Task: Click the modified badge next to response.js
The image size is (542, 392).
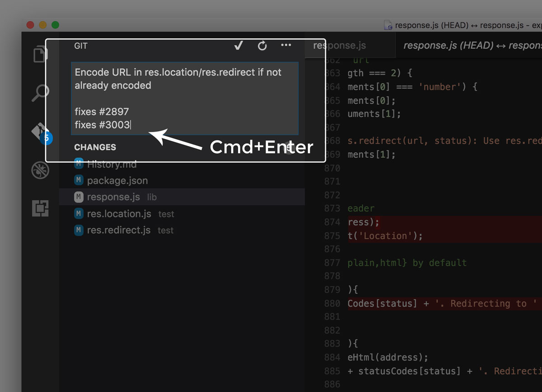Action: [x=79, y=197]
